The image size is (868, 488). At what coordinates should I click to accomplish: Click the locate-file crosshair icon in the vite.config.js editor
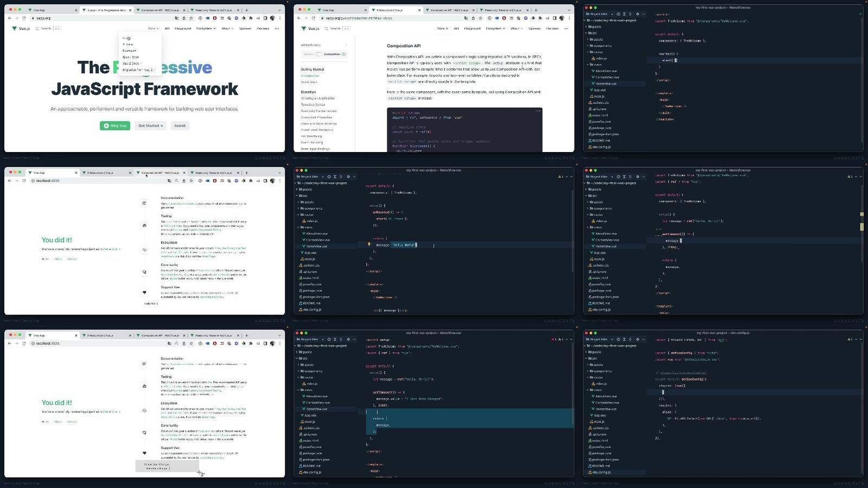click(x=618, y=339)
